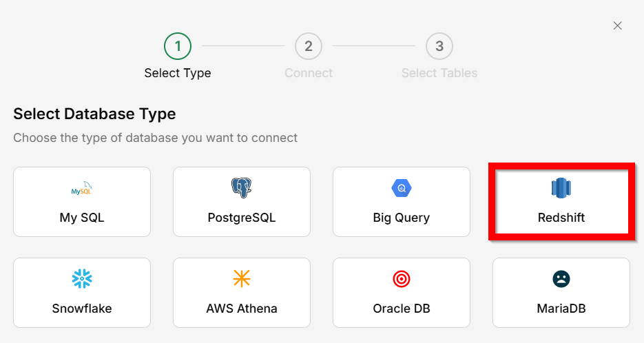
Task: Select the "Oracle DB" text label
Action: (x=402, y=309)
